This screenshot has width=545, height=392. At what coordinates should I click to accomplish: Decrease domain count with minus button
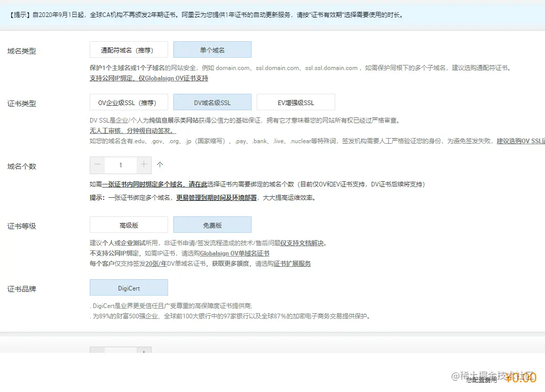[97, 165]
